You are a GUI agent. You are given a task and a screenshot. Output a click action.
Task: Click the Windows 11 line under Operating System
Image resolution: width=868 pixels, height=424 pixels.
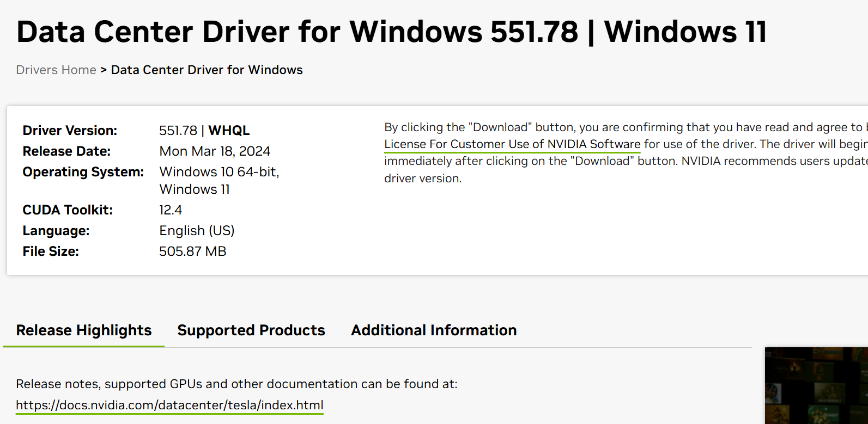pos(195,189)
